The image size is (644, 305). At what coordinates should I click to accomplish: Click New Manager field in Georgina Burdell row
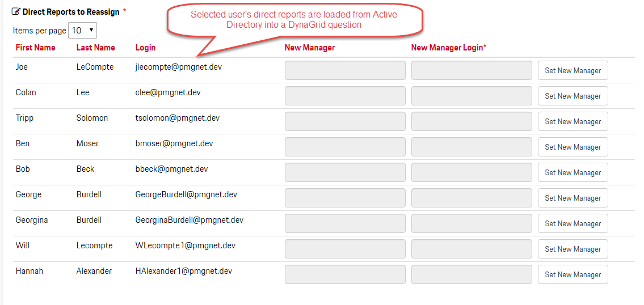tap(345, 223)
